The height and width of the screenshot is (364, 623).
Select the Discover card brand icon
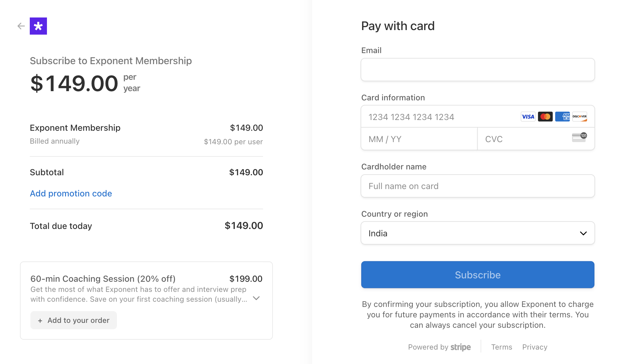(x=579, y=116)
